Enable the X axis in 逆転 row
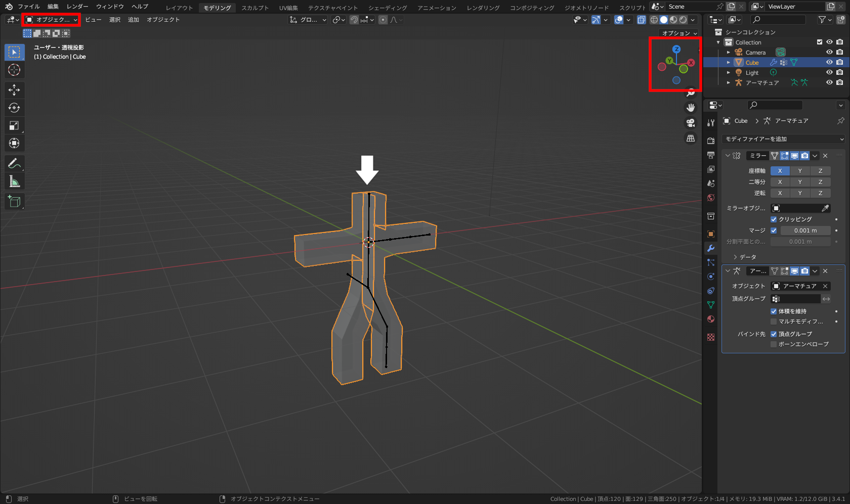850x504 pixels. tap(780, 193)
